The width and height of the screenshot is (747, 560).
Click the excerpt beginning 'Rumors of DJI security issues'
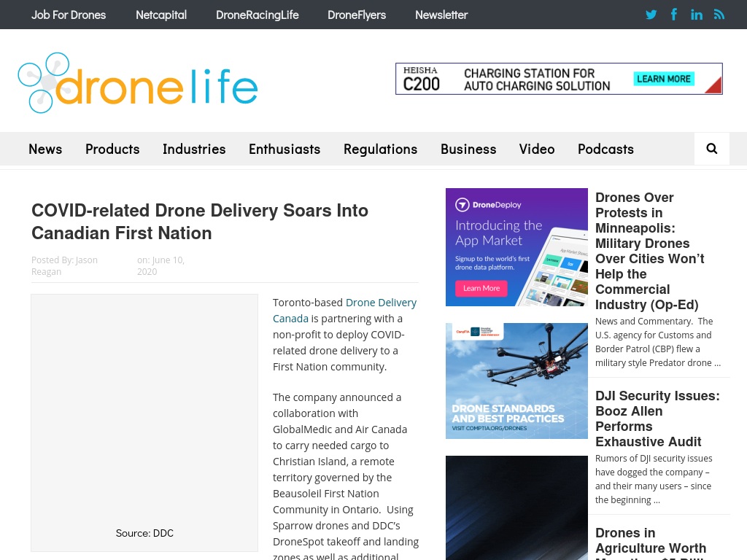pos(654,479)
